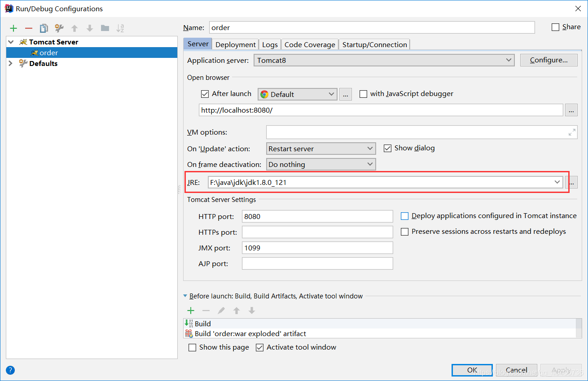Edit selected Before launch task with pencil
Viewport: 588px width, 381px height.
tap(221, 310)
